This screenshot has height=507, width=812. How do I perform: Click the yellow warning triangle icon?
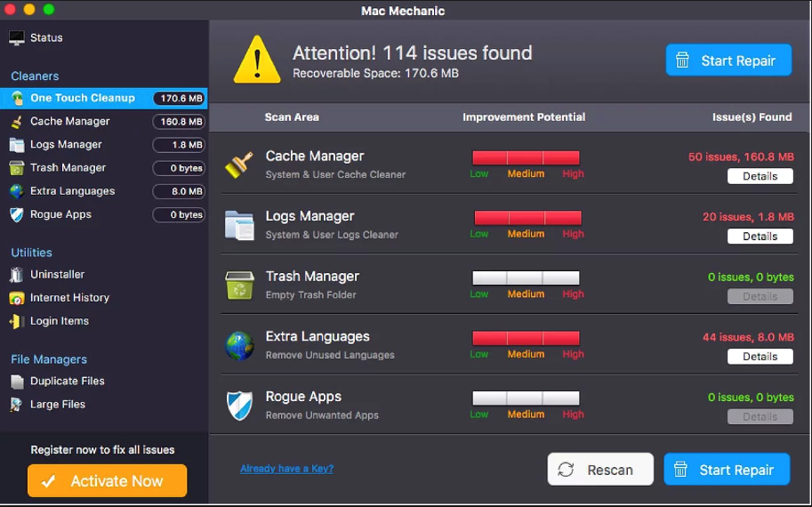point(256,60)
